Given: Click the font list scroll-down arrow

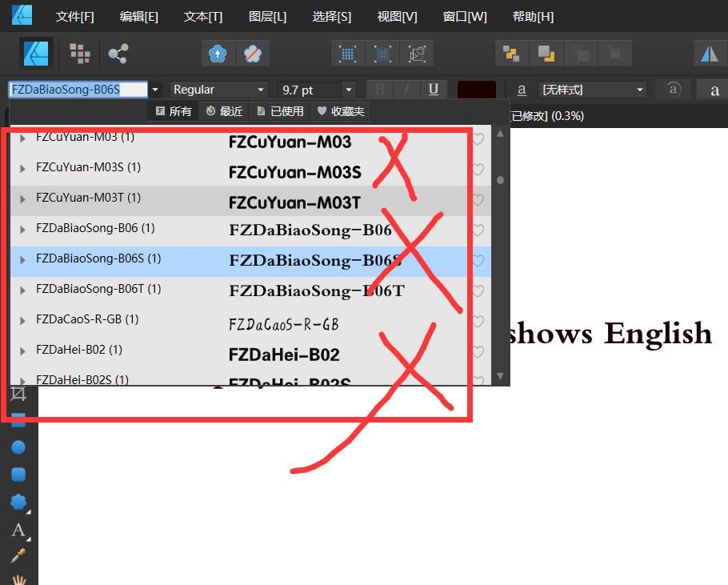Looking at the screenshot, I should (x=500, y=376).
